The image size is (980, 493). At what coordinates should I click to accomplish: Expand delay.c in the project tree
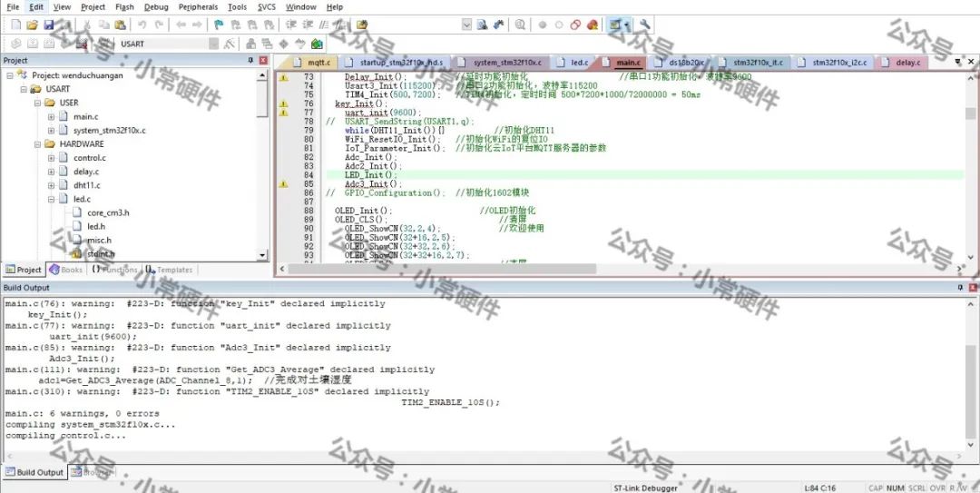[51, 172]
